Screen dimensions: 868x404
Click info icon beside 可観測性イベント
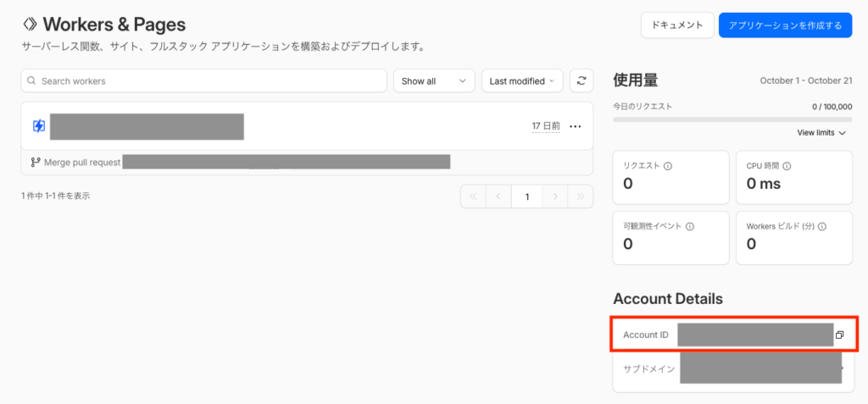click(x=689, y=226)
